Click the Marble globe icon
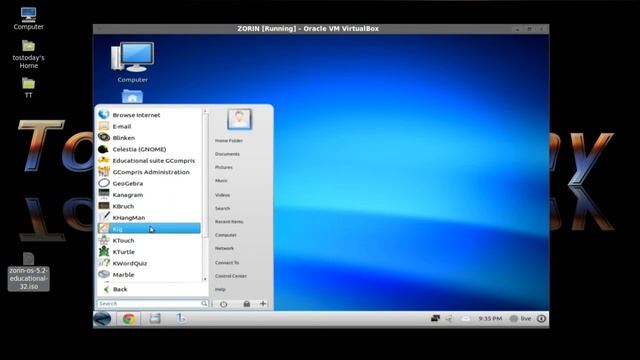The height and width of the screenshot is (360, 640). (x=104, y=274)
